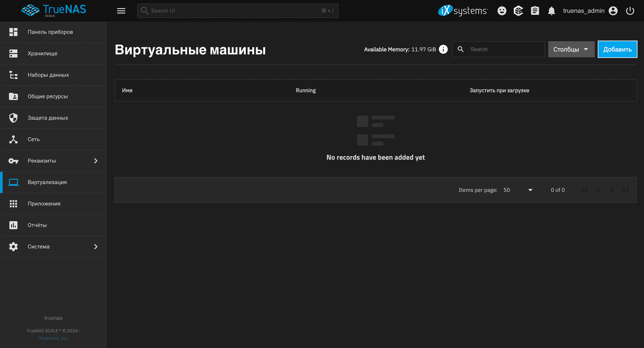This screenshot has height=348, width=644.
Task: Open Хранилище menu item
Action: pyautogui.click(x=54, y=53)
